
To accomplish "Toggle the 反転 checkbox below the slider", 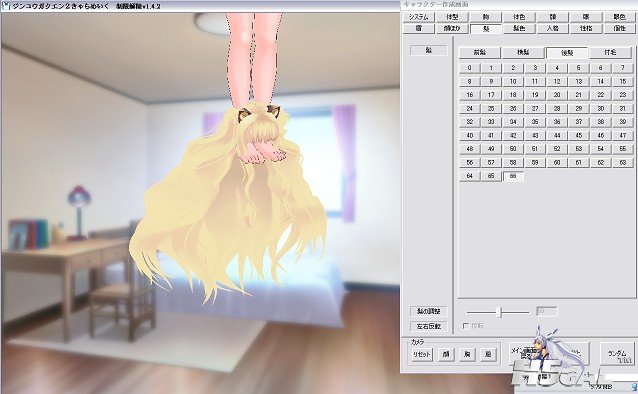I will coord(466,326).
